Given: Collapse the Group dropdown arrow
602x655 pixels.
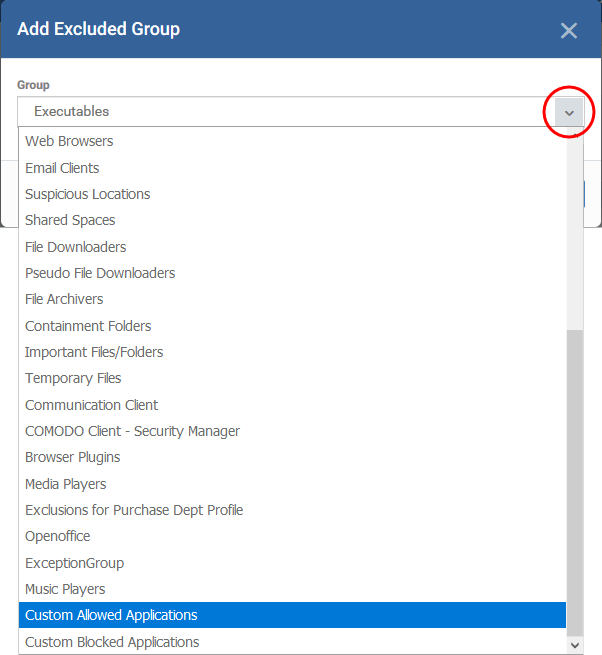Looking at the screenshot, I should (569, 112).
